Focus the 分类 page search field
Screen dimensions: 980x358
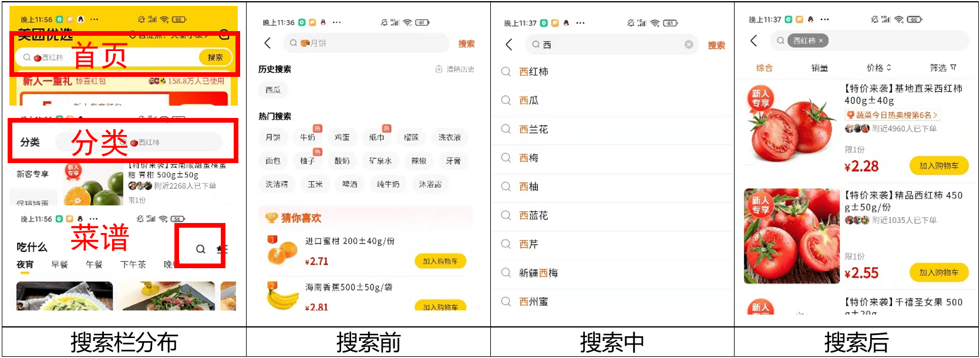coord(139,143)
